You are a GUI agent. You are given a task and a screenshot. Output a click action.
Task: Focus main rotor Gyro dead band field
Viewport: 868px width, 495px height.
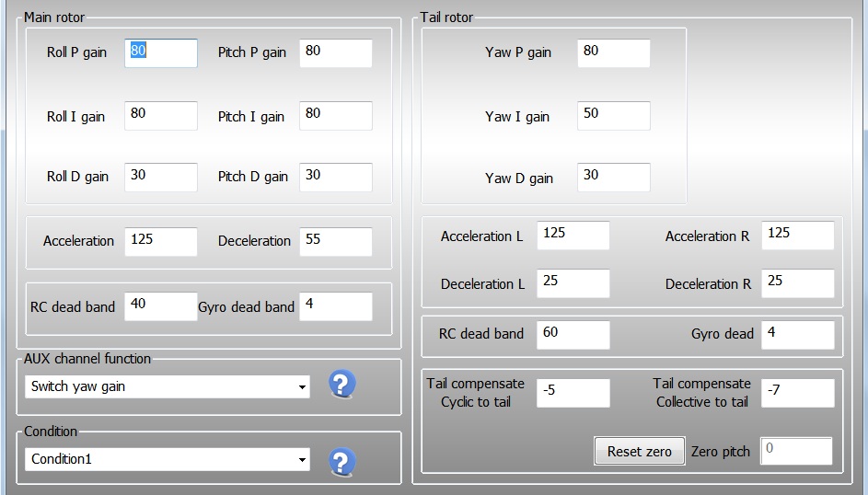click(336, 305)
